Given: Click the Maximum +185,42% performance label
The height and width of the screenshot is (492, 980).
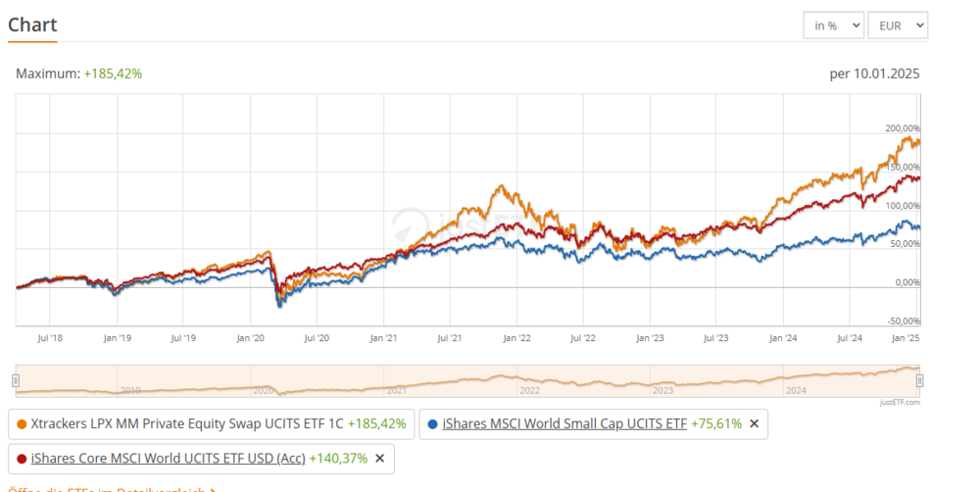Looking at the screenshot, I should 79,74.
